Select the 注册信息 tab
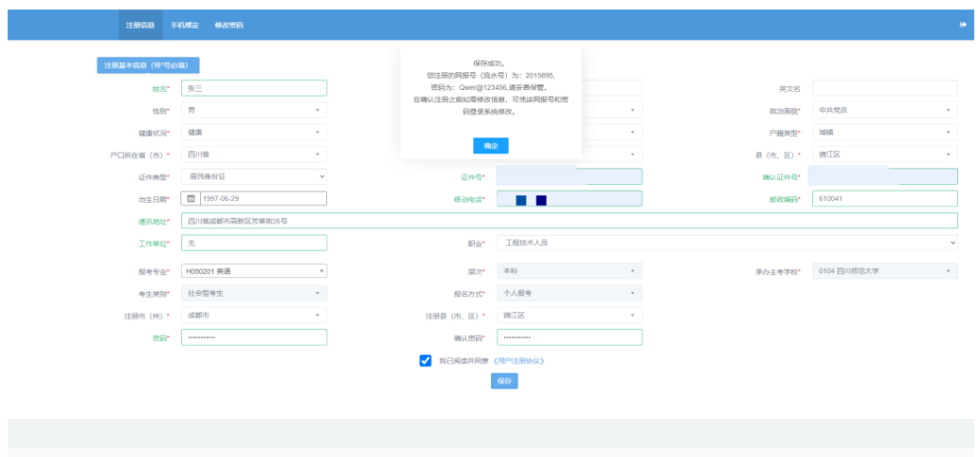 [140, 25]
